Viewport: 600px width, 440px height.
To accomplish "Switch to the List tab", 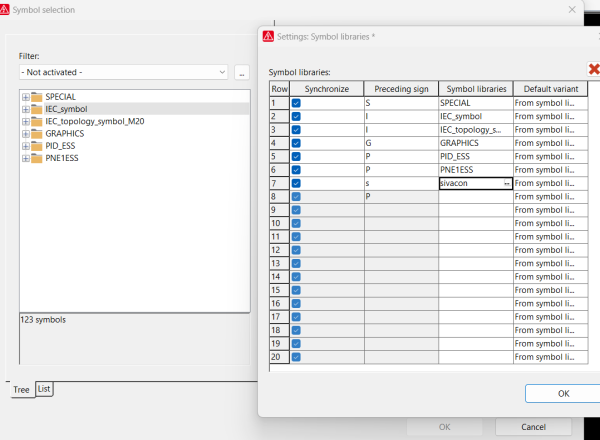I will [x=44, y=389].
